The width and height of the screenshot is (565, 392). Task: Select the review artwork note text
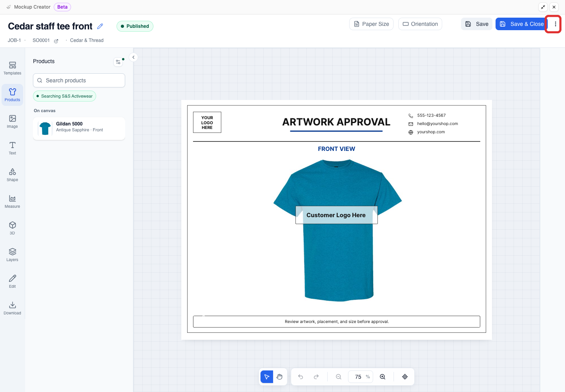(x=337, y=321)
